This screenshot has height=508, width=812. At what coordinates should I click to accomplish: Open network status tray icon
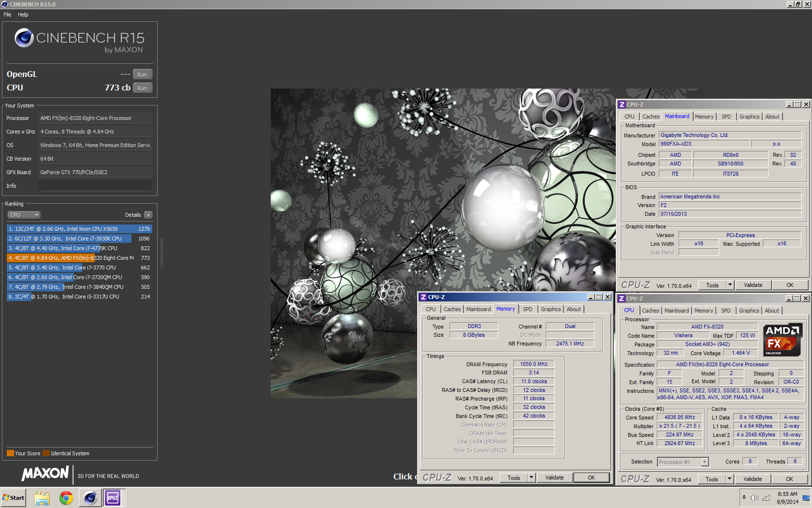pyautogui.click(x=766, y=498)
